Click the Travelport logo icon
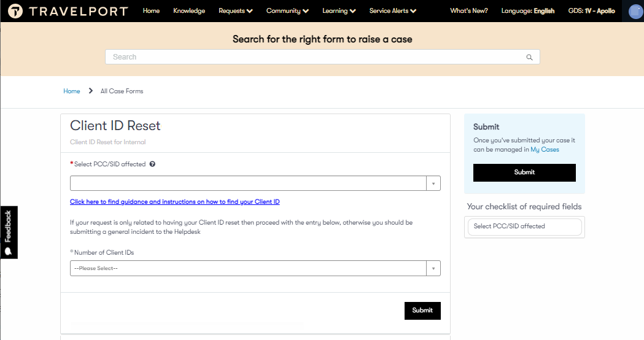Viewport: 644px width, 340px height. pyautogui.click(x=15, y=11)
